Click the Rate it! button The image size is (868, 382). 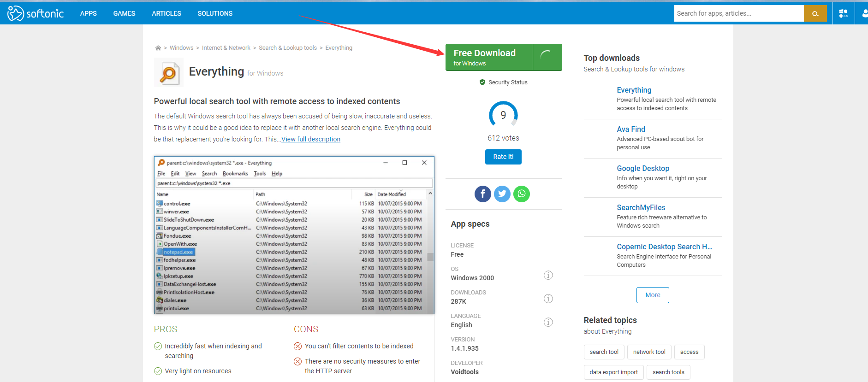click(503, 157)
